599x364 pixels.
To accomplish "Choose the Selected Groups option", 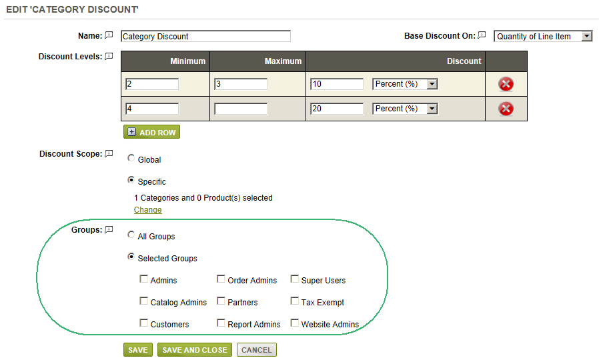I will click(131, 257).
